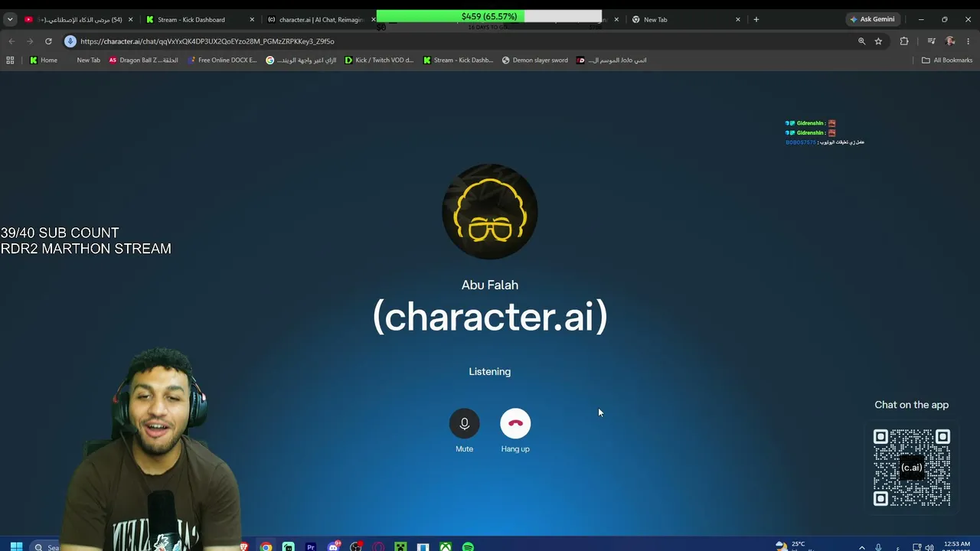Viewport: 980px width, 551px height.
Task: Reload the current page
Action: [48, 41]
